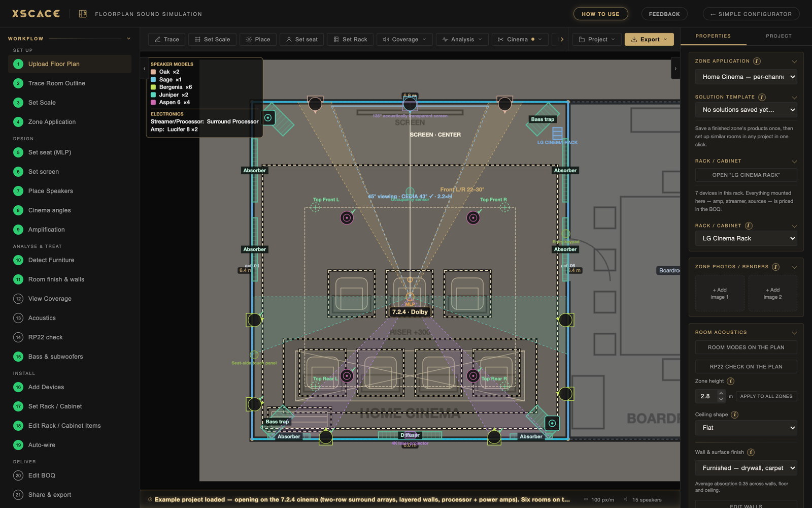Open the LG Cinema Rack button
Viewport: 812px width, 508px height.
pyautogui.click(x=746, y=175)
